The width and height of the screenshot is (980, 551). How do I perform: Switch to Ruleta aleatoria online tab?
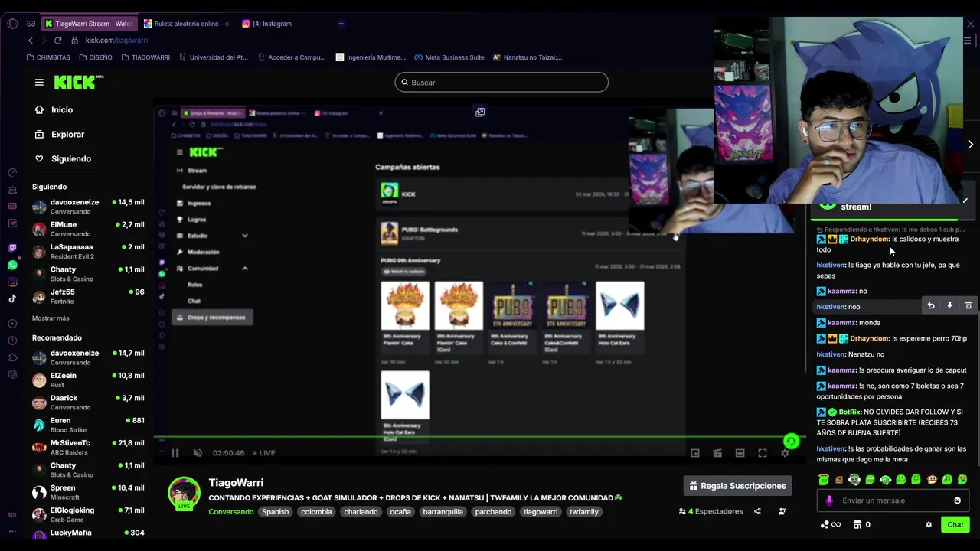pos(187,24)
